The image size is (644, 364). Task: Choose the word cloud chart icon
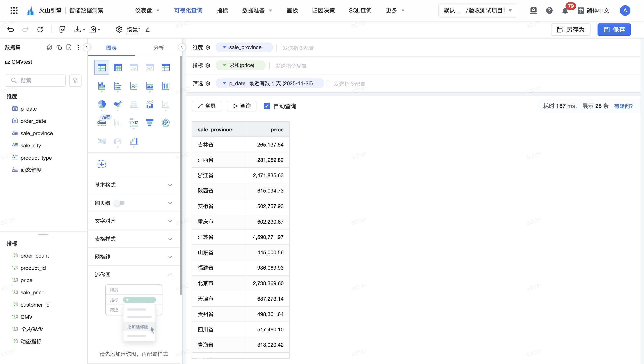pos(101,122)
